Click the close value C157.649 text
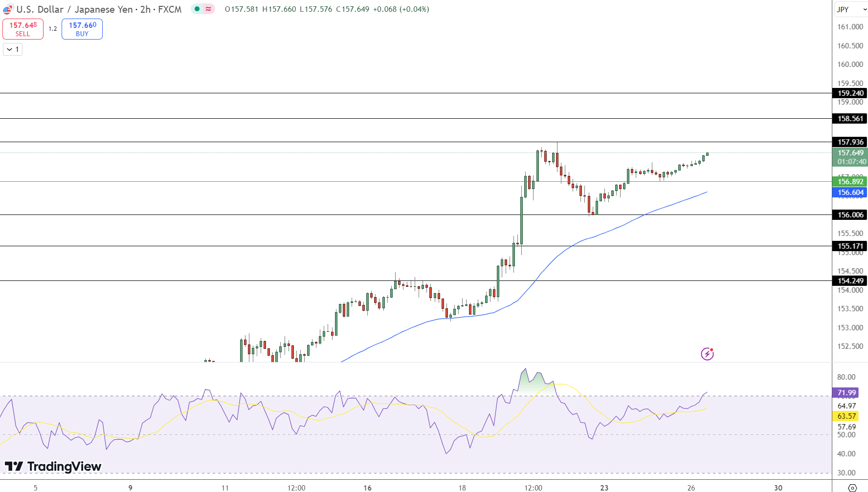Screen dimensions: 868x492 pyautogui.click(x=353, y=9)
